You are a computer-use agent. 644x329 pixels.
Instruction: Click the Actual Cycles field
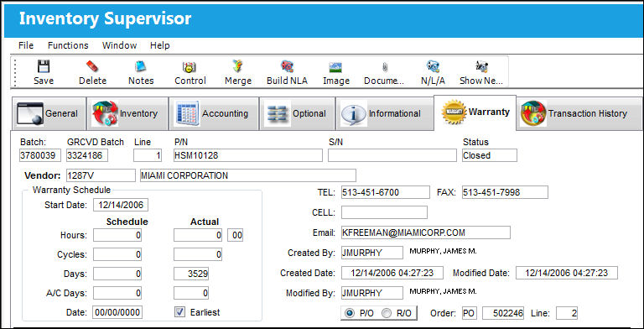click(198, 254)
